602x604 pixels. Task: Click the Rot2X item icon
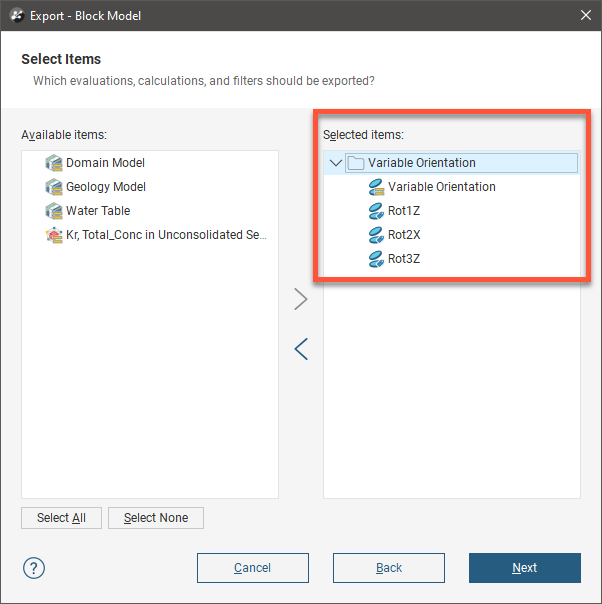point(376,235)
